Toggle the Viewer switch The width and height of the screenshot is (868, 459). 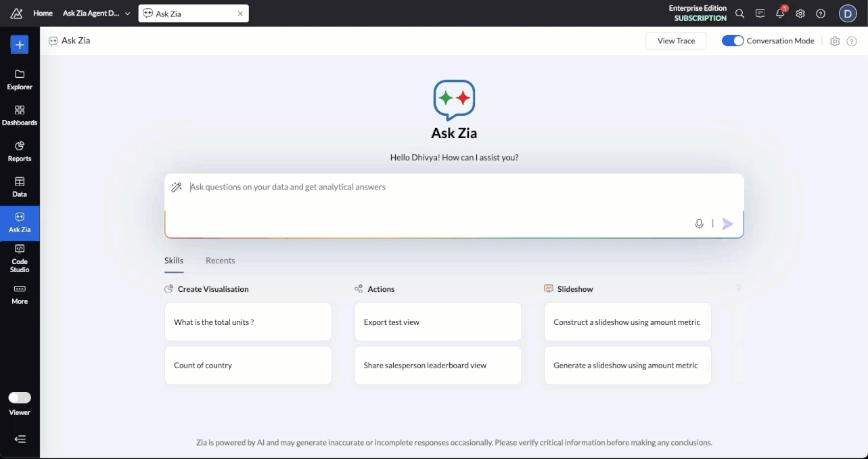(x=20, y=397)
